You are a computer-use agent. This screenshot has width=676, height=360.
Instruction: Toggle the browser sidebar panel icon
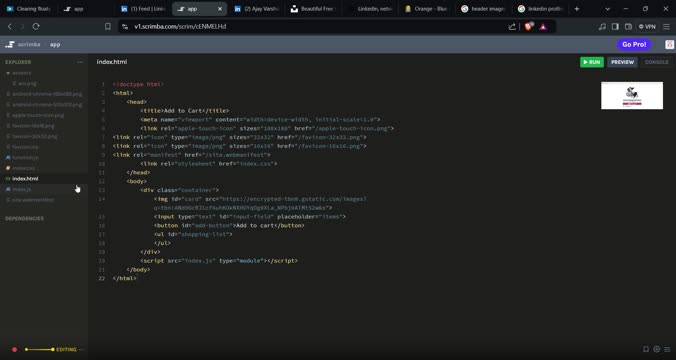coord(615,27)
